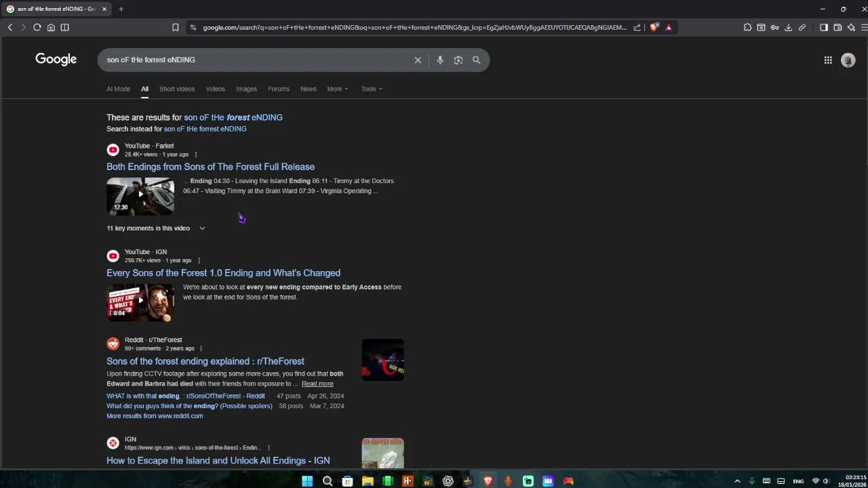Open Brave Rewards triangle icon

coord(669,27)
